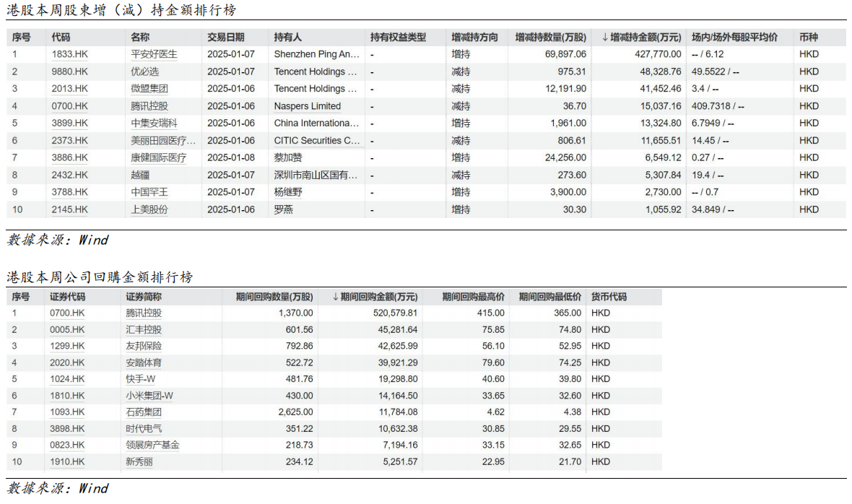Click the 期间回购最高价 column header
This screenshot has height=504, width=852.
(x=473, y=297)
